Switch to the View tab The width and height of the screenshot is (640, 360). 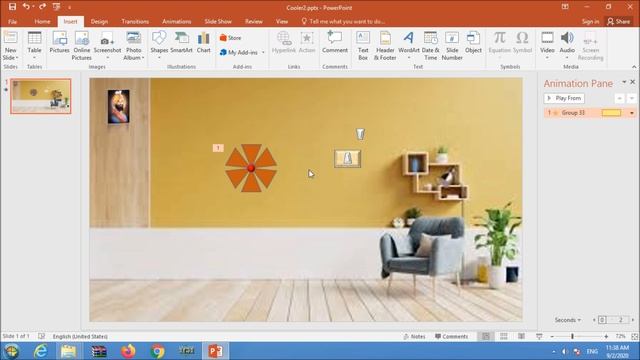coord(282,21)
